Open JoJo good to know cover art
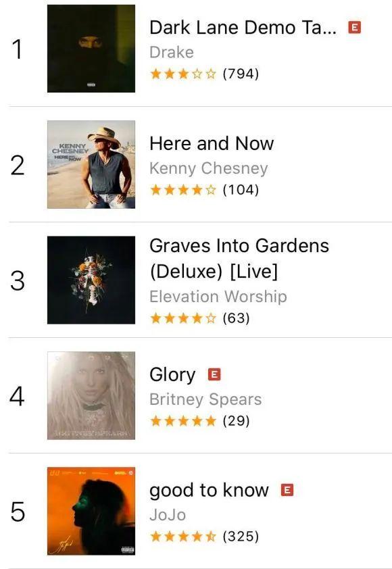 tap(91, 511)
